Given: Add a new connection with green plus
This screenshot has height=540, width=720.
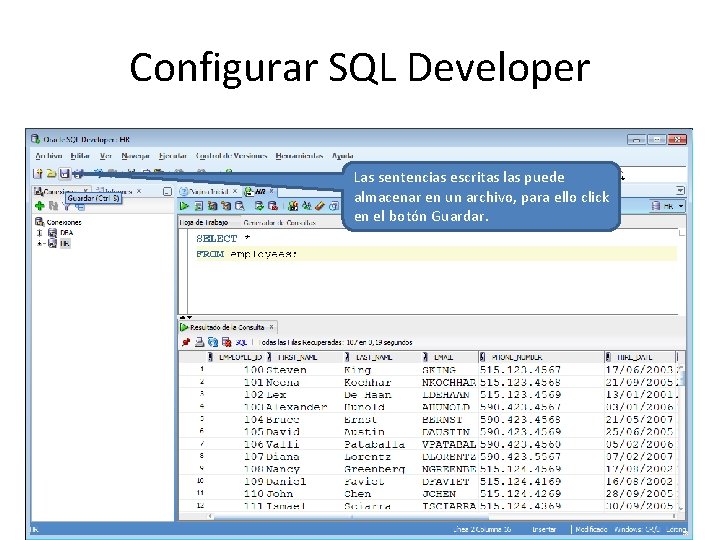Looking at the screenshot, I should click(x=40, y=206).
